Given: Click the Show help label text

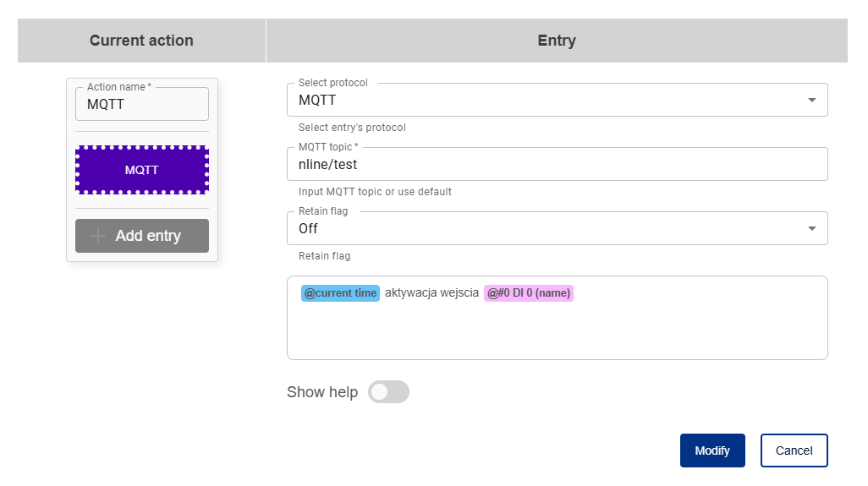Looking at the screenshot, I should [322, 392].
